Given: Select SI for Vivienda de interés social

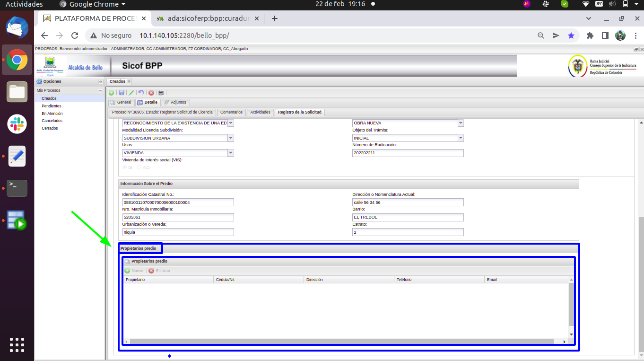Looking at the screenshot, I should click(x=125, y=167).
